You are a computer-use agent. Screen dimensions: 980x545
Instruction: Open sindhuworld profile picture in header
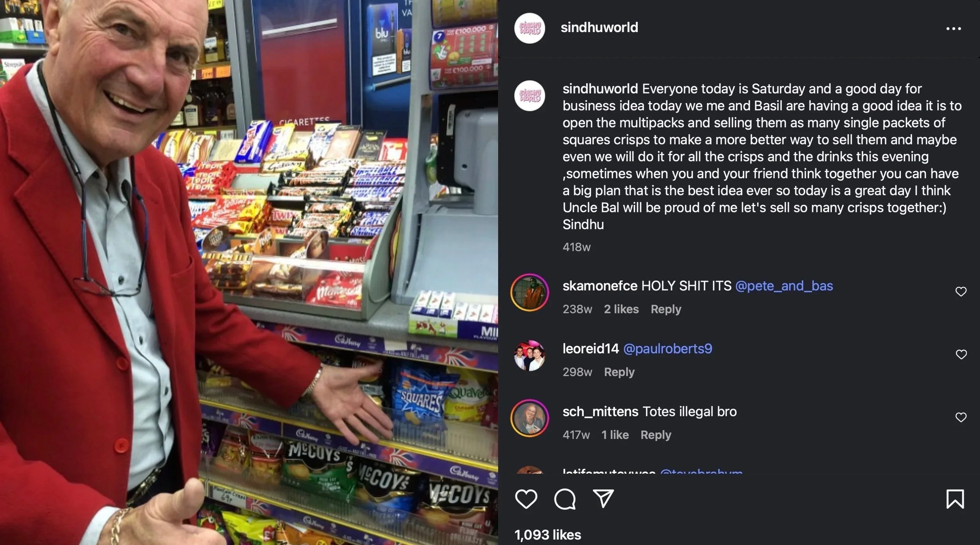(530, 28)
